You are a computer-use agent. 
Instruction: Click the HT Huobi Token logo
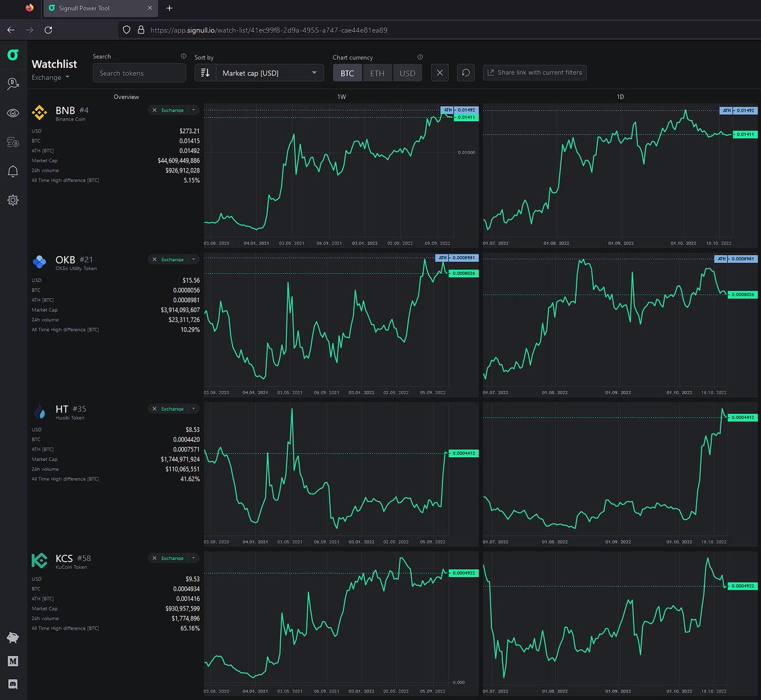(41, 412)
